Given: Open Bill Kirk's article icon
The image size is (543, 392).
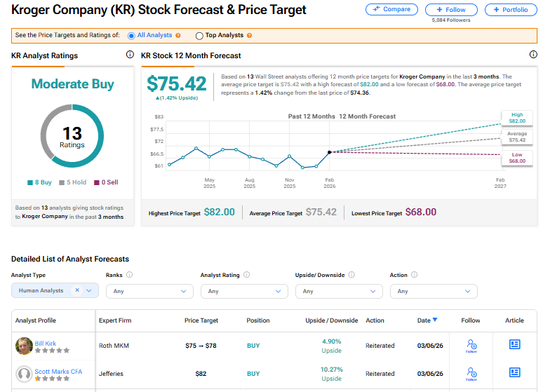Looking at the screenshot, I should 514,345.
